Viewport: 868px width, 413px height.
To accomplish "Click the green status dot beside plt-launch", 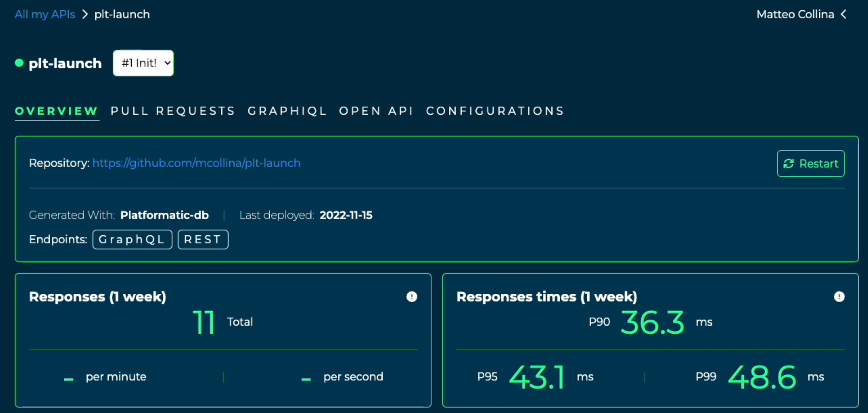I will [19, 63].
